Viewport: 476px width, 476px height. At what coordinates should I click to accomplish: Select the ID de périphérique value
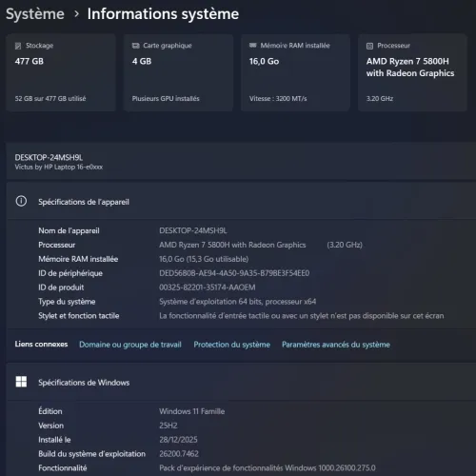coord(234,273)
